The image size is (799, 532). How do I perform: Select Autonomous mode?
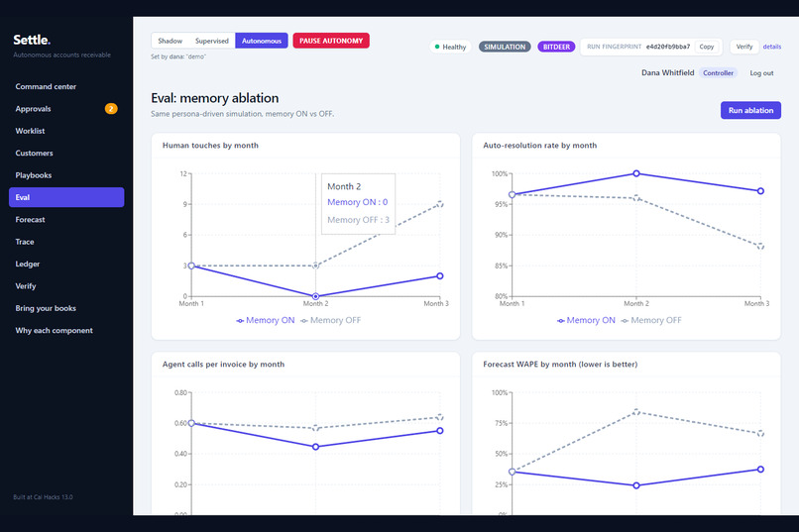pyautogui.click(x=262, y=41)
